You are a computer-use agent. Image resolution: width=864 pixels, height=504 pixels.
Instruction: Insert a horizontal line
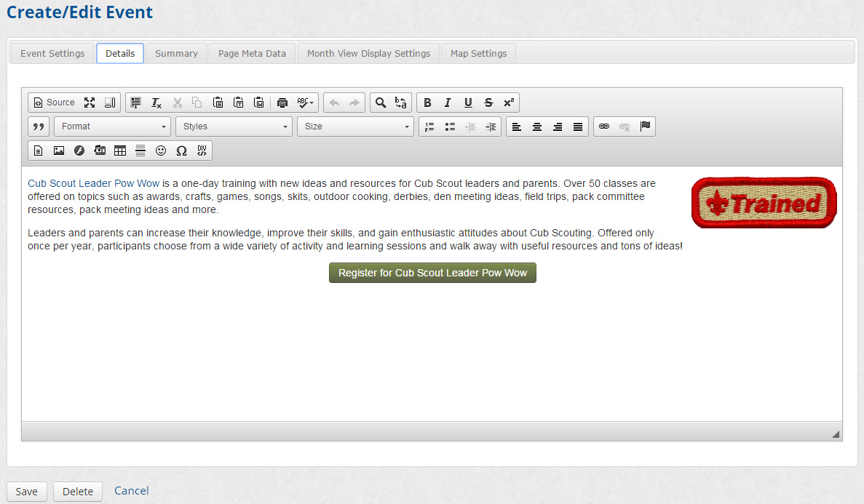coord(140,151)
